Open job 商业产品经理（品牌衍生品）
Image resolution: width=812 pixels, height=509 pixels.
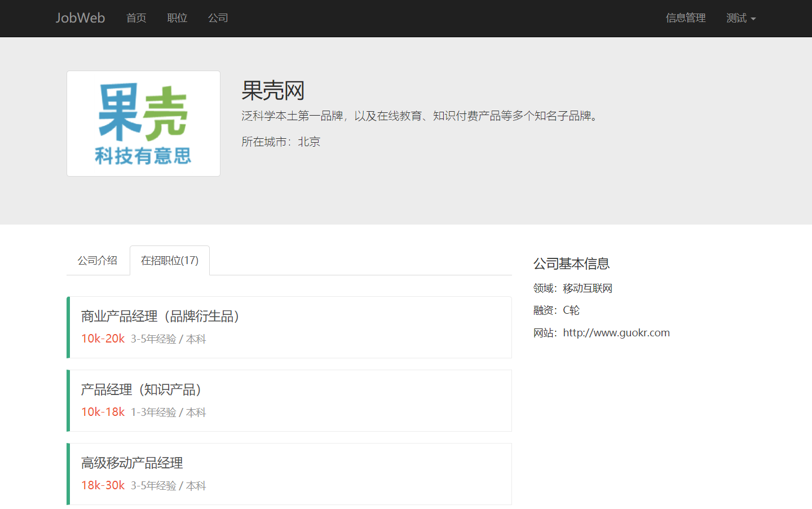pyautogui.click(x=161, y=316)
